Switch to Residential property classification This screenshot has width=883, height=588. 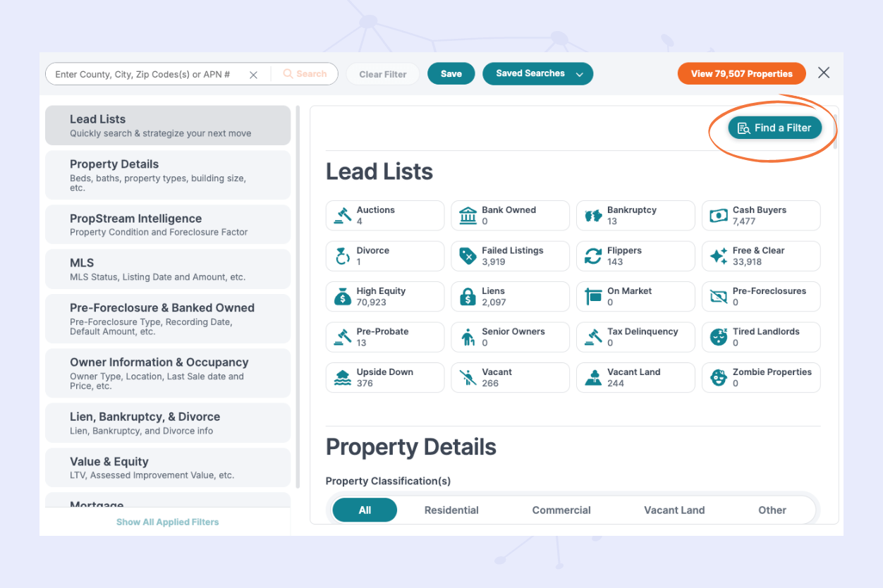451,510
